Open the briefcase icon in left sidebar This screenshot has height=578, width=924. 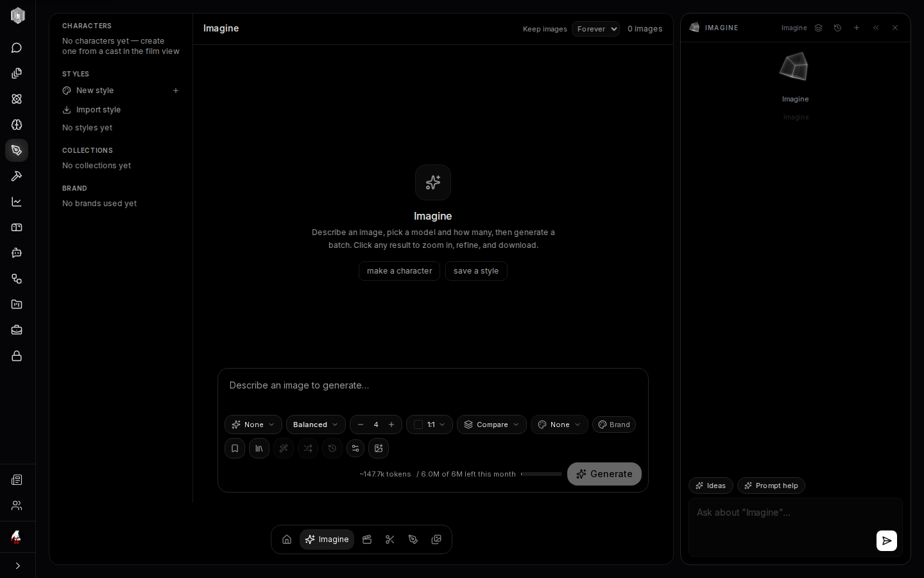click(x=17, y=330)
